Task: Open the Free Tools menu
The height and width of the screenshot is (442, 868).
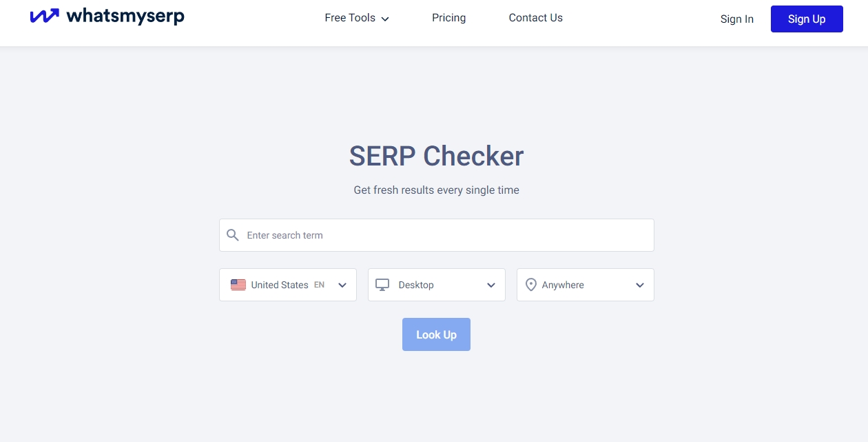Action: point(357,18)
